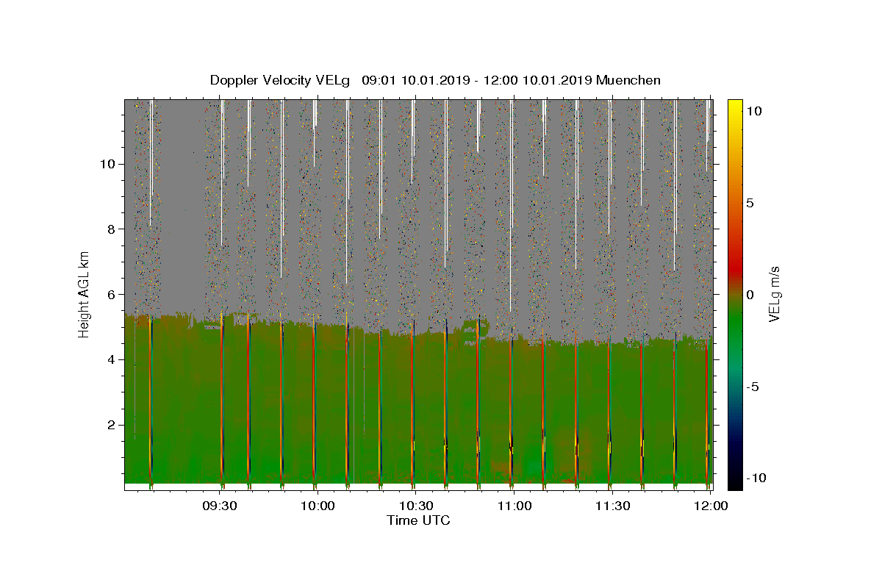Click the colorbar value -10 label

756,478
